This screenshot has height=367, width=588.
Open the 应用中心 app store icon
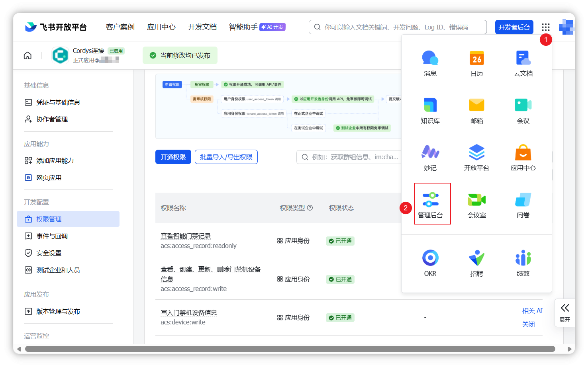(523, 158)
